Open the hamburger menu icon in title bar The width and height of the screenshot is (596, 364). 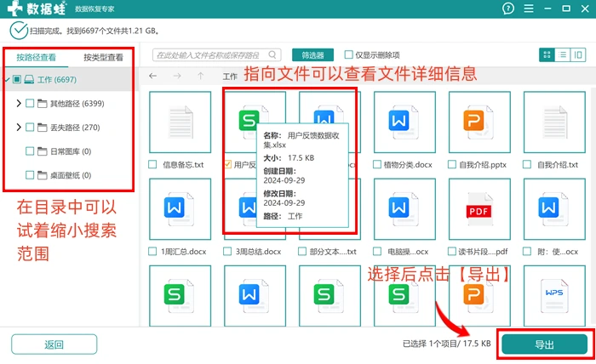(529, 9)
